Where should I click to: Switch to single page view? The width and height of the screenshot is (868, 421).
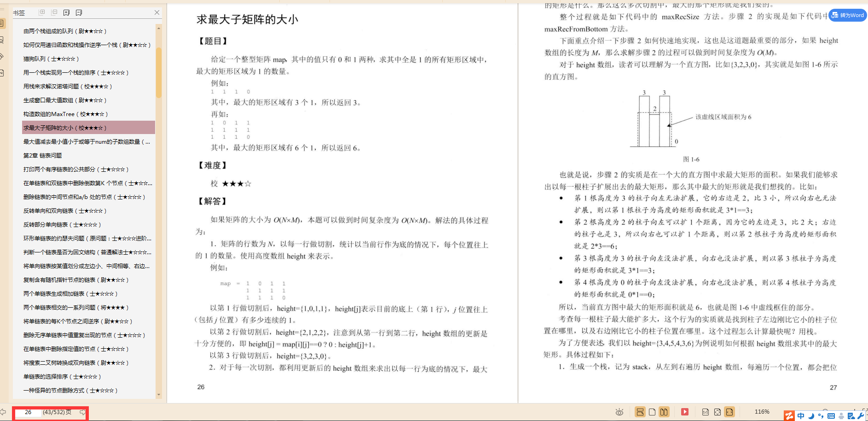point(652,412)
